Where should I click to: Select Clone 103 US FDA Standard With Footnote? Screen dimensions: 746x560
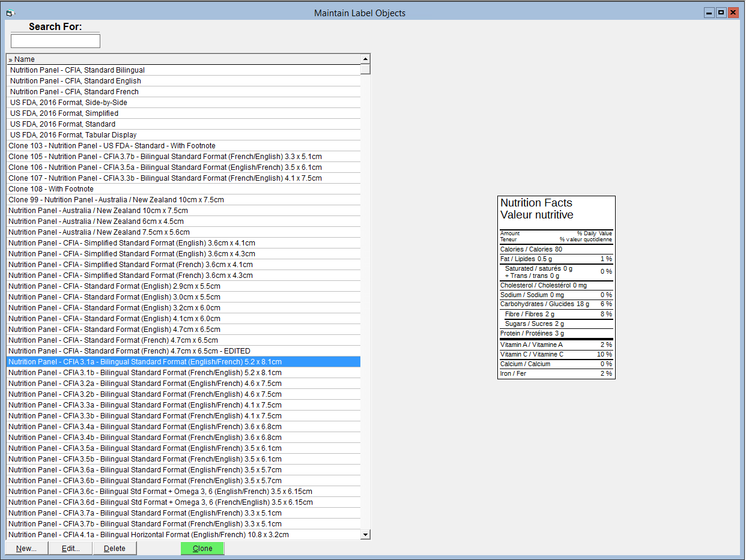(184, 146)
